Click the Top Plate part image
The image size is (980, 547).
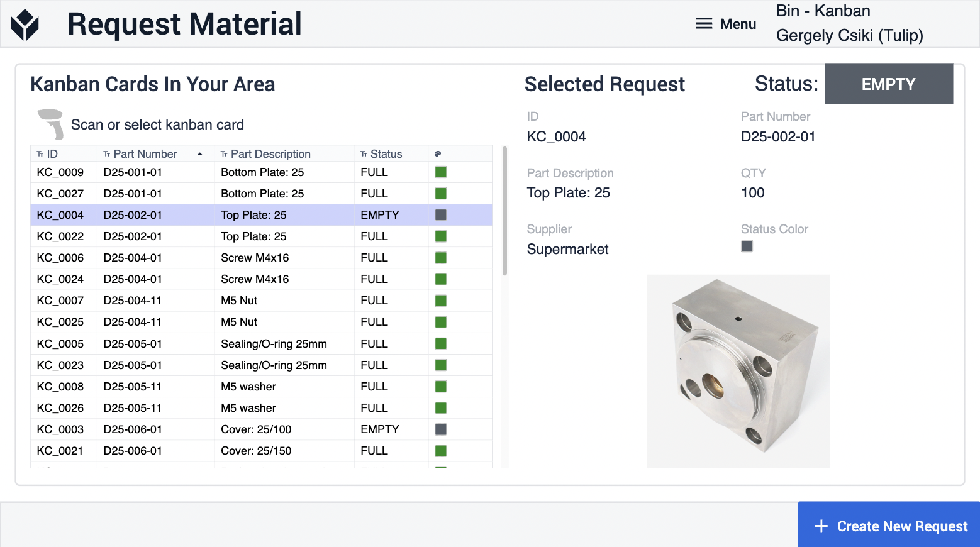738,371
